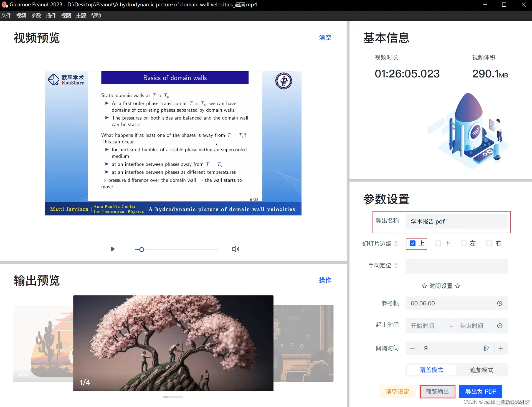Play the video in the preview panel
Image resolution: width=532 pixels, height=407 pixels.
click(x=113, y=249)
